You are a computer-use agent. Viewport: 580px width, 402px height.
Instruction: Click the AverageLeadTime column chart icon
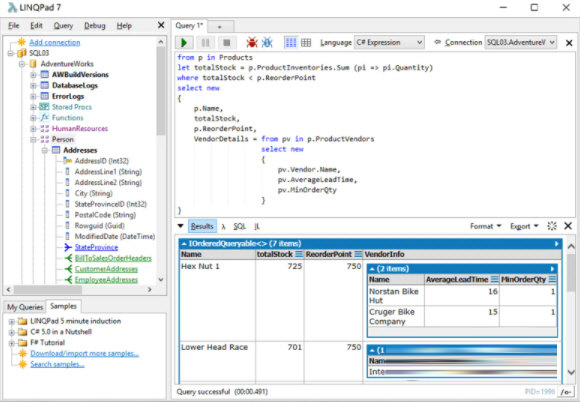pos(495,280)
